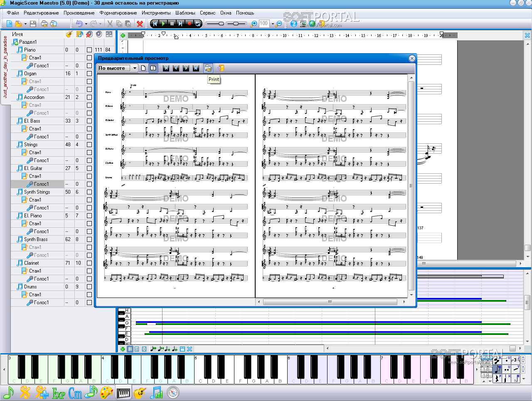Viewport: 532px width, 401px height.
Task: Open the Инструменты menu
Action: 156,13
